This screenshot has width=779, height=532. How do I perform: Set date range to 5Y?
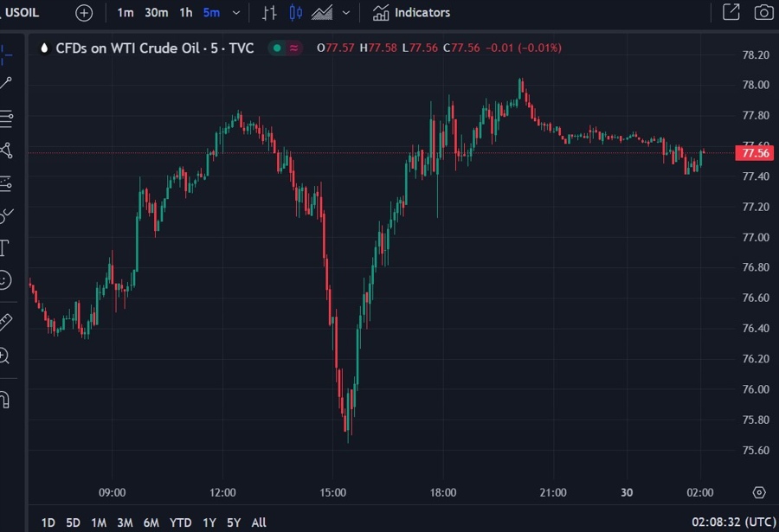(x=234, y=522)
